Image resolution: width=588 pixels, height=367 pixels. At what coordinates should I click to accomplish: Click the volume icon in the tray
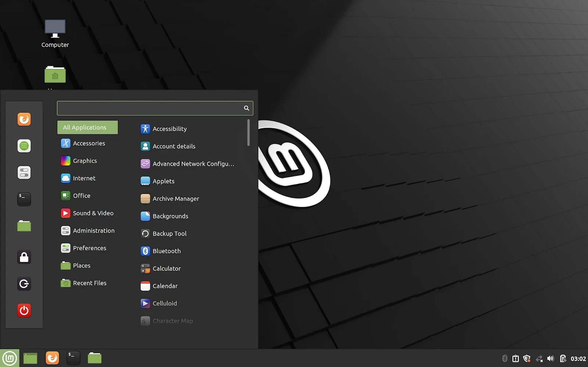point(551,358)
